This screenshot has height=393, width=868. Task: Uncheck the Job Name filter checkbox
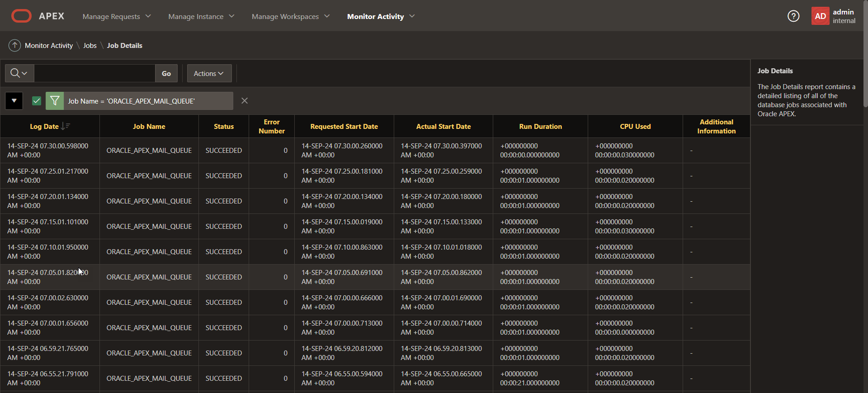37,101
